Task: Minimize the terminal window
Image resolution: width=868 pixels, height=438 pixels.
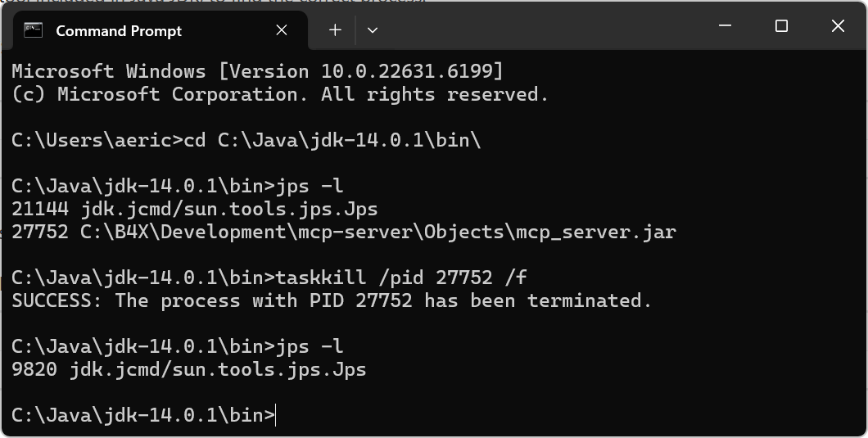Action: coord(725,27)
